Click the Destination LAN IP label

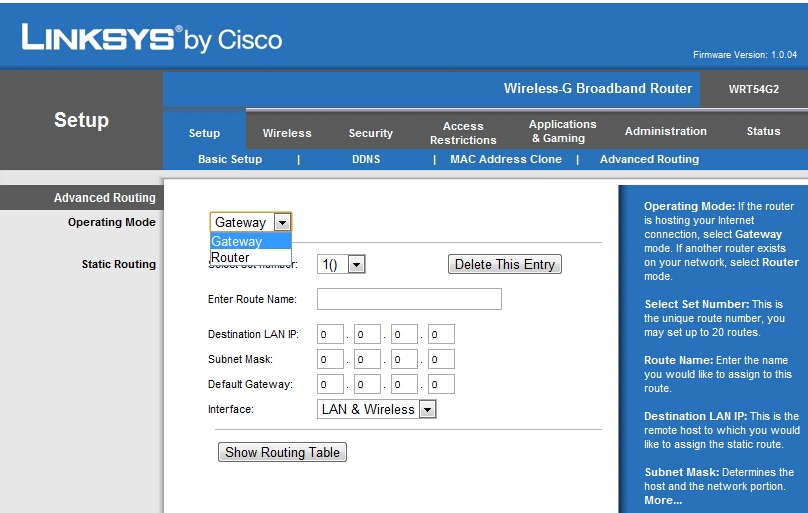coord(253,334)
